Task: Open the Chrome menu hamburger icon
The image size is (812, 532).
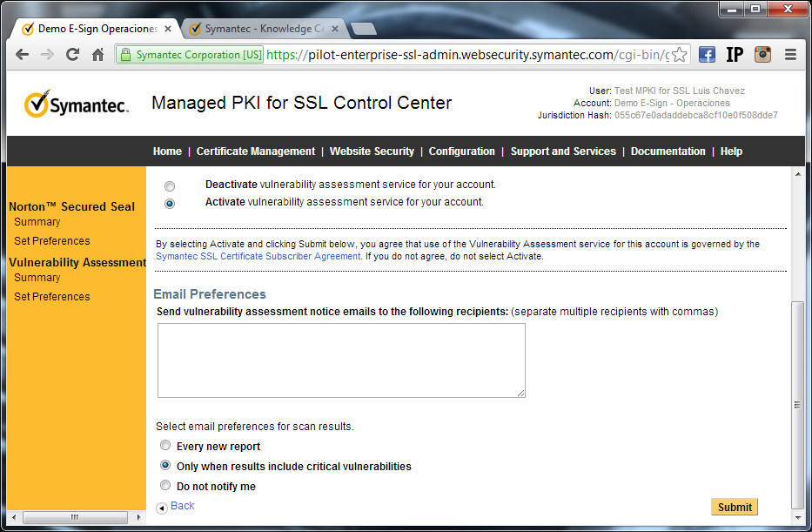Action: click(x=790, y=55)
